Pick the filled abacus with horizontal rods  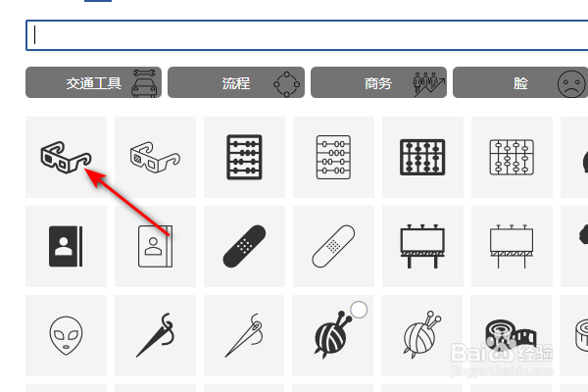pos(244,157)
